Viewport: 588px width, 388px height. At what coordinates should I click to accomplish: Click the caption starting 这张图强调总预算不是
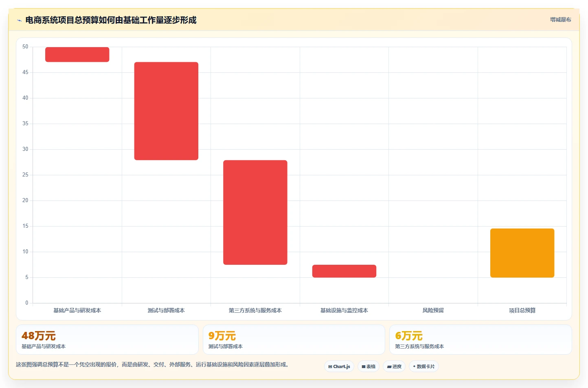tap(153, 364)
